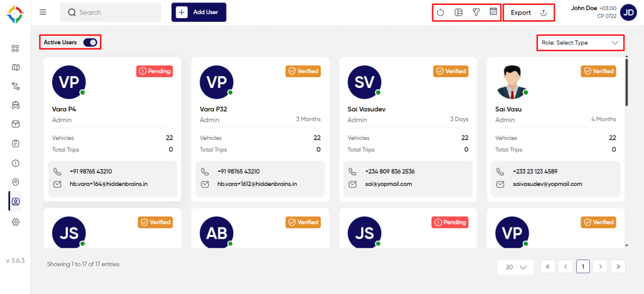The width and height of the screenshot is (644, 294).
Task: Open the filter funnel icon
Action: point(476,13)
